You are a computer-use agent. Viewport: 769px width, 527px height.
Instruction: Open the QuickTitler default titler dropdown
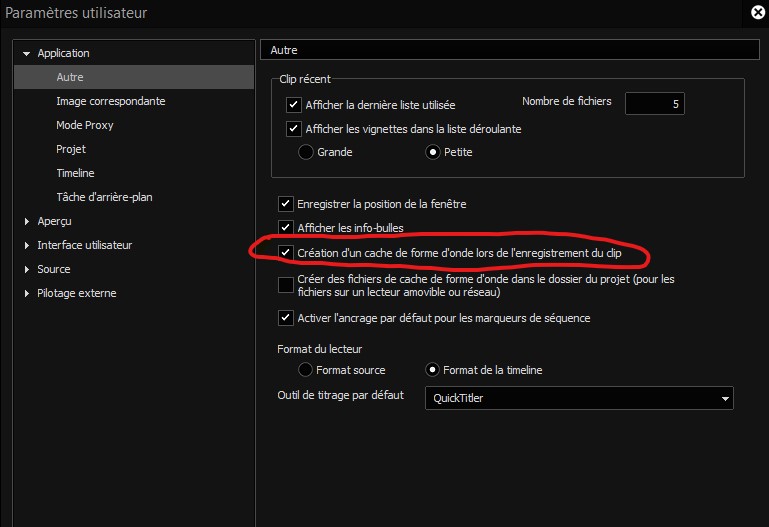click(579, 398)
